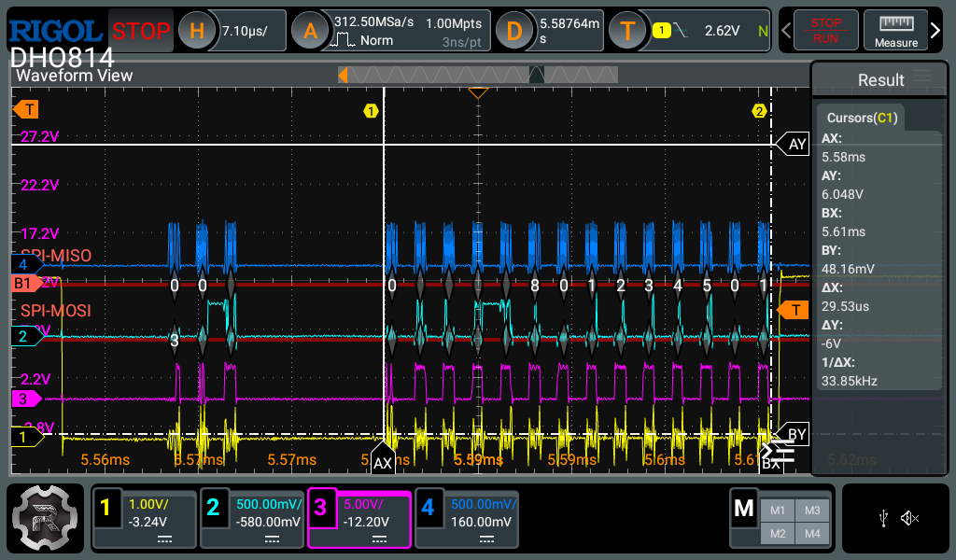
Task: Click the STOP status indicator
Action: click(141, 31)
